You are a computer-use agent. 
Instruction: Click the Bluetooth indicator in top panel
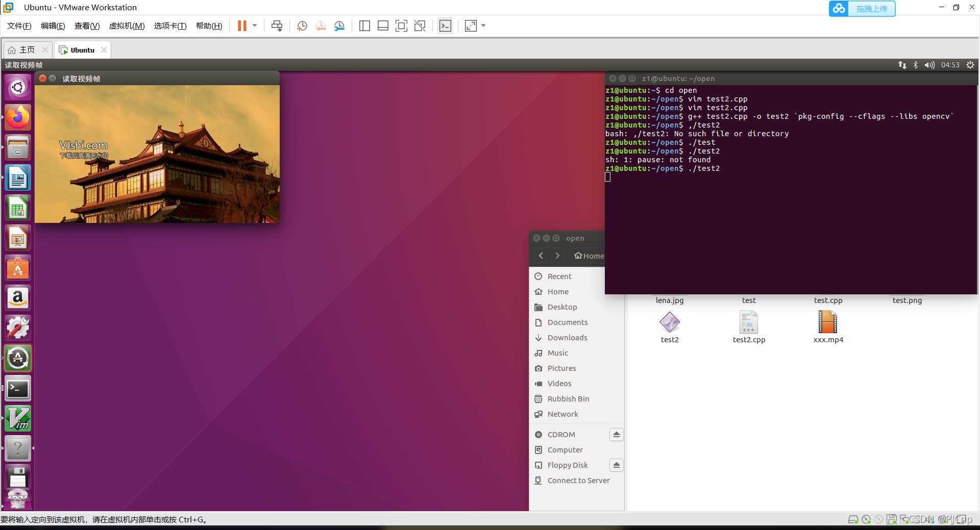coord(916,65)
